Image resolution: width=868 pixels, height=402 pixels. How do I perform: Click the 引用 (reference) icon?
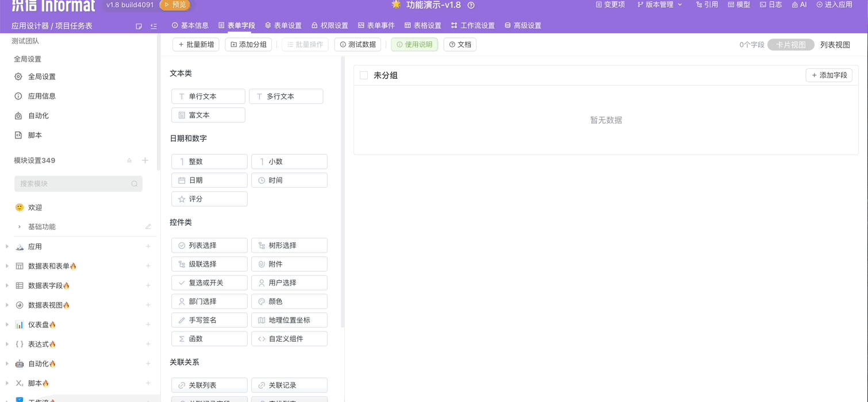tap(706, 6)
